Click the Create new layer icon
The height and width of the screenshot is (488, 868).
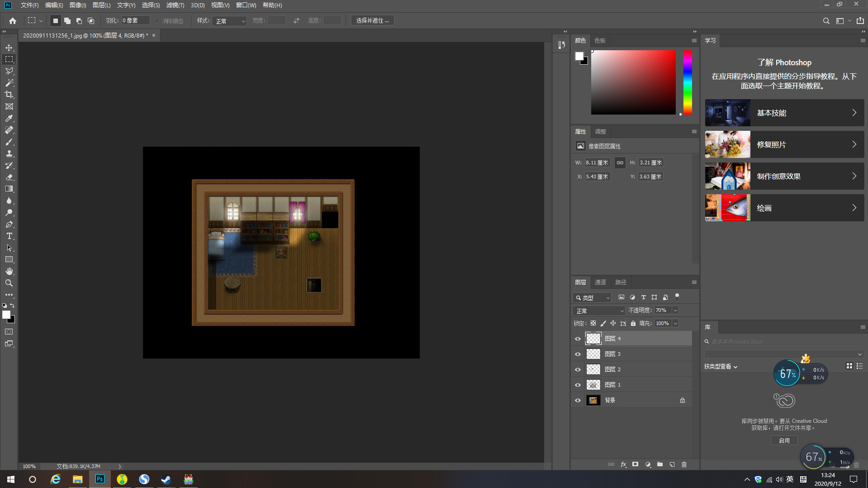click(x=672, y=464)
